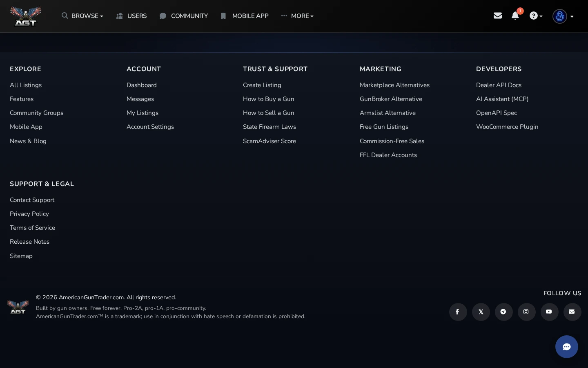
Task: Open the Telegram social icon
Action: (504, 312)
